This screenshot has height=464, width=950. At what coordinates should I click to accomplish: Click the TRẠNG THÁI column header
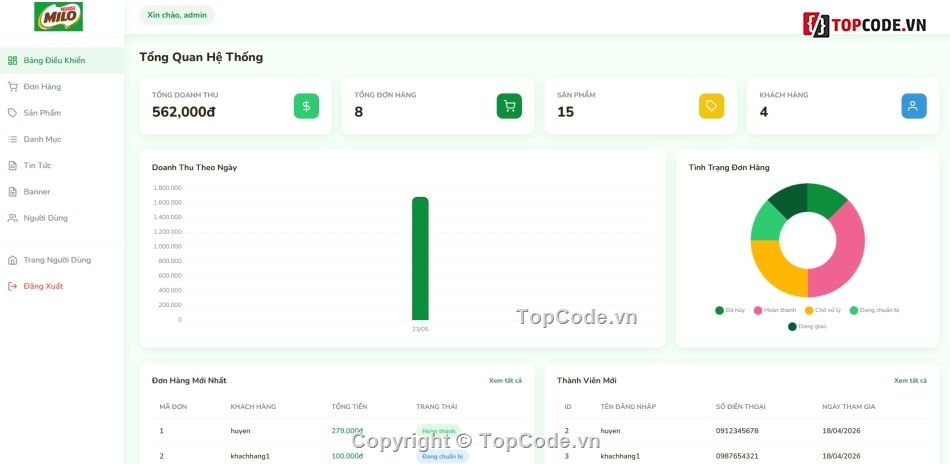[436, 406]
